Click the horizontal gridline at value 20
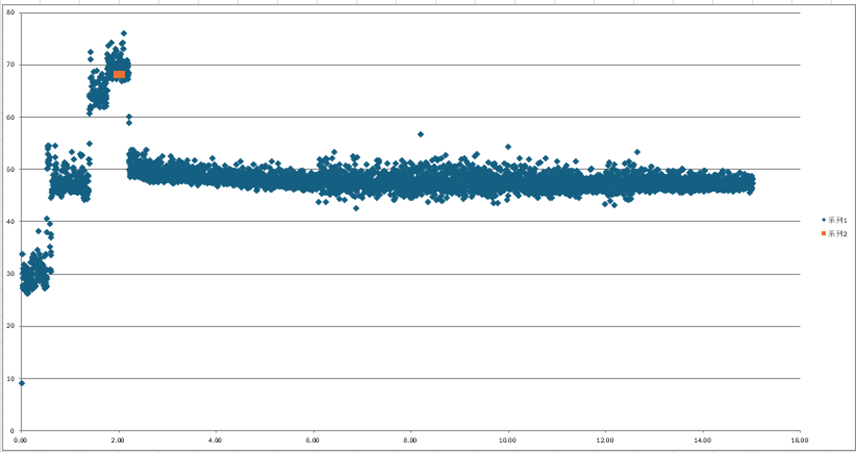 click(400, 326)
